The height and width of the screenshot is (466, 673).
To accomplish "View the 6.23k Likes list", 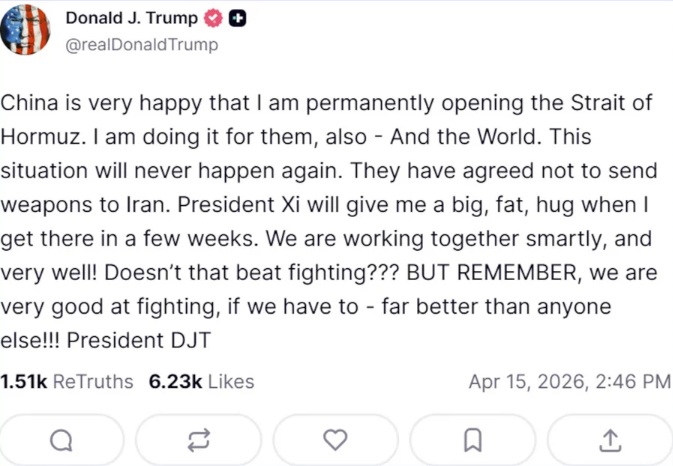I will [201, 381].
